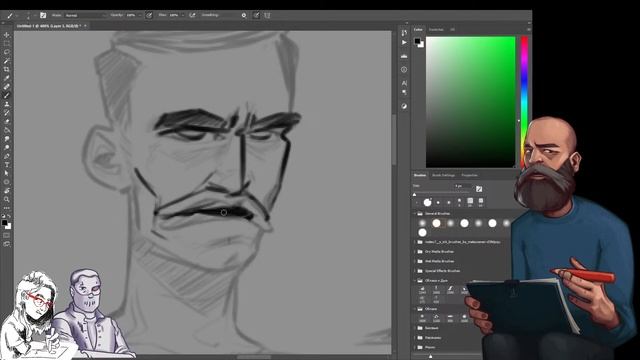Select the Type tool
Viewport: 640px width, 360px height.
7,164
